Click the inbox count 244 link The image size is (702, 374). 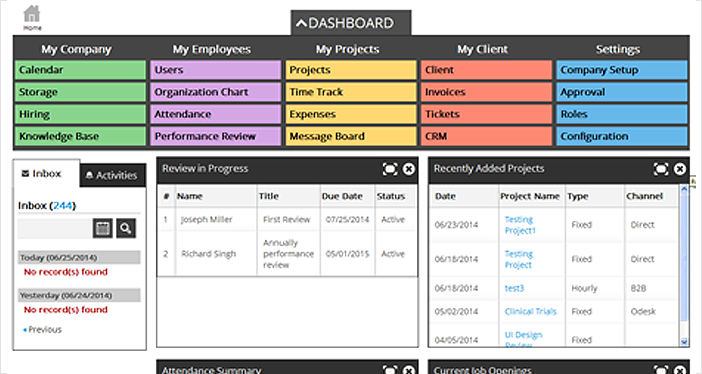63,206
